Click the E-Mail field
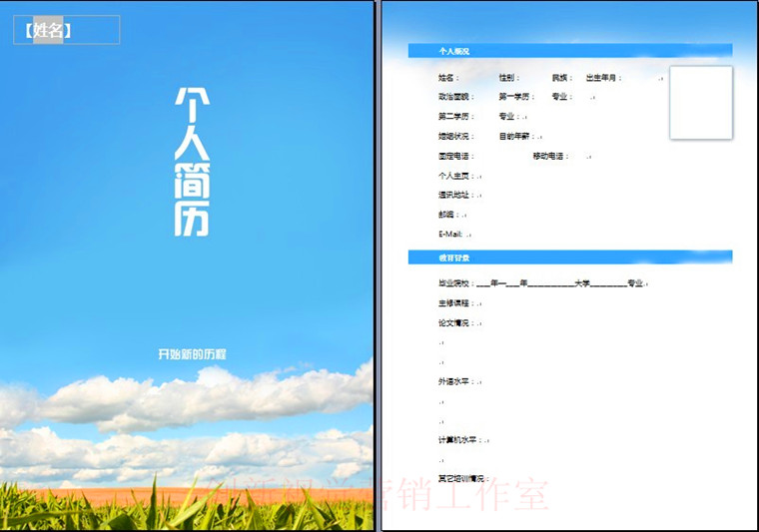The height and width of the screenshot is (532, 759). 453,234
